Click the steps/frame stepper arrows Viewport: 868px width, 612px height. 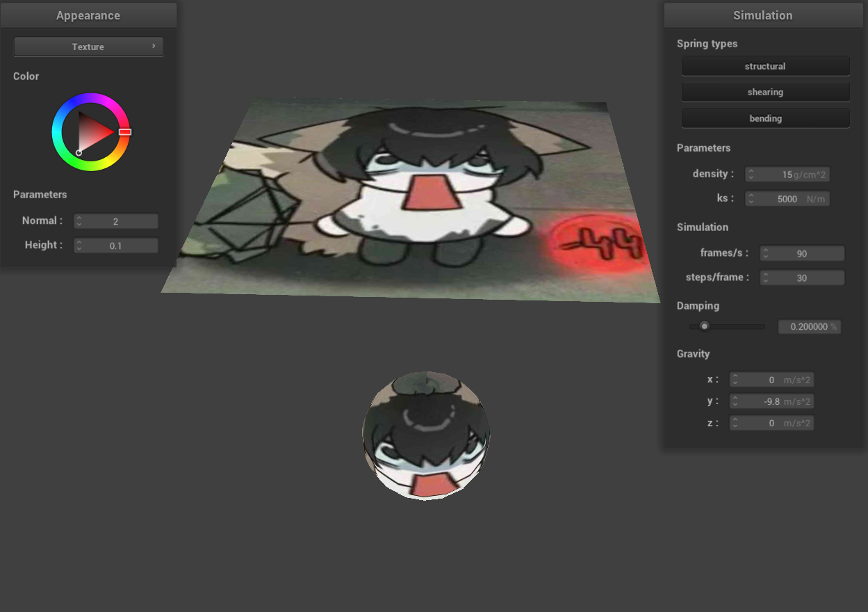pyautogui.click(x=765, y=277)
